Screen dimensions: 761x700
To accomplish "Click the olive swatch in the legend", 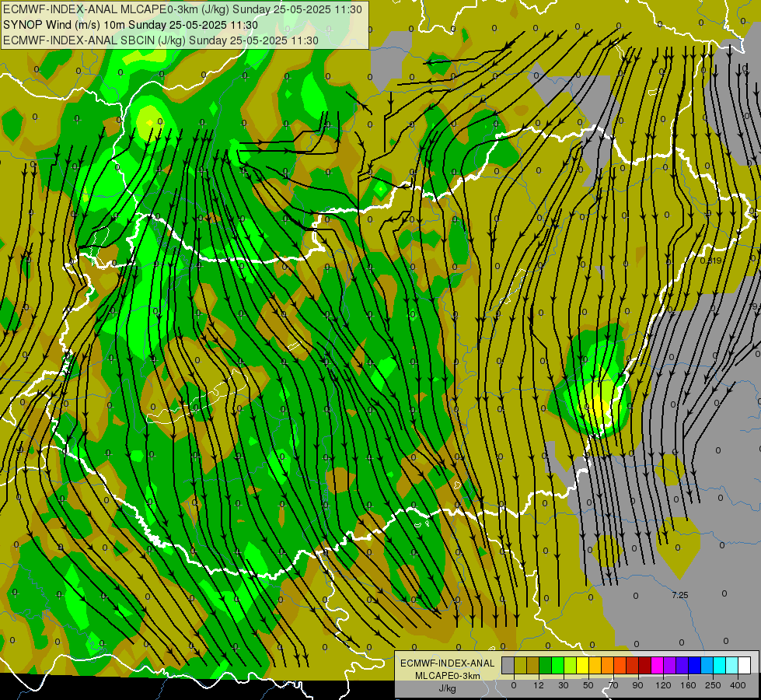I will click(x=521, y=666).
